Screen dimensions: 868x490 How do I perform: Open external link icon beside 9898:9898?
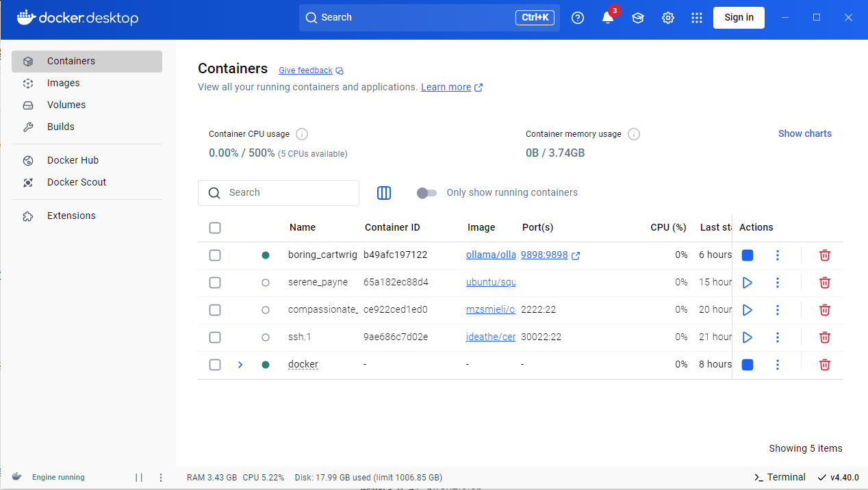click(x=576, y=255)
